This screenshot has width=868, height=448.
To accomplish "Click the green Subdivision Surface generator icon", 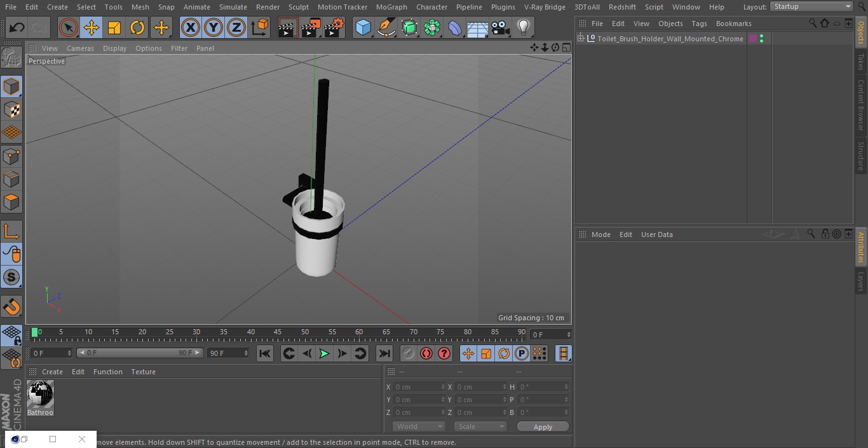I will (x=409, y=27).
